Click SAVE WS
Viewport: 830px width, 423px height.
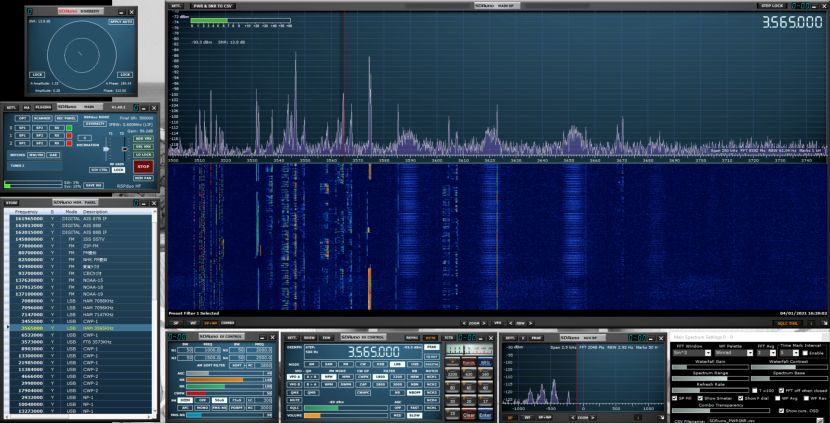pos(94,185)
